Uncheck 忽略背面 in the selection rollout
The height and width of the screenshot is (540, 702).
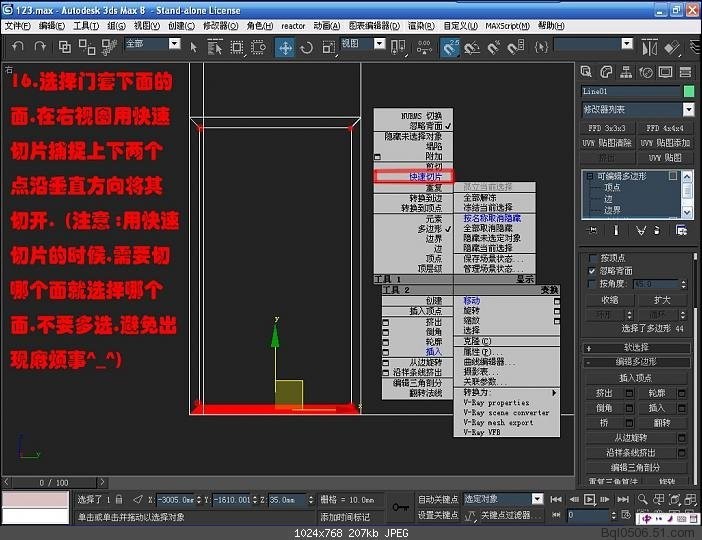coord(592,271)
